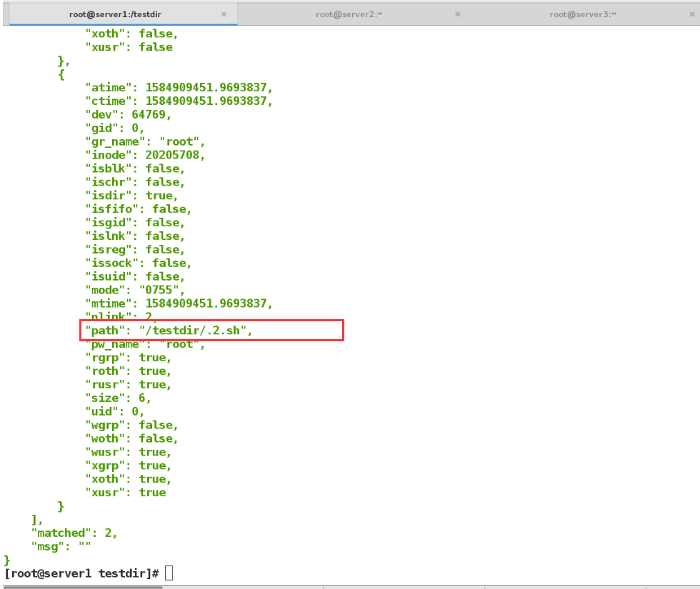Click the "matched": 2 line
Viewport: 700px width, 589px height.
click(74, 533)
